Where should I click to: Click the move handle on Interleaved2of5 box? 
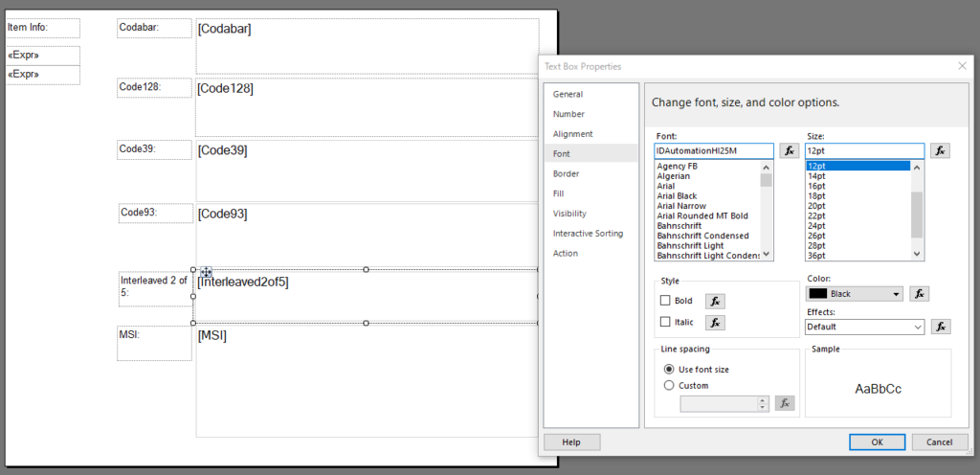point(207,272)
